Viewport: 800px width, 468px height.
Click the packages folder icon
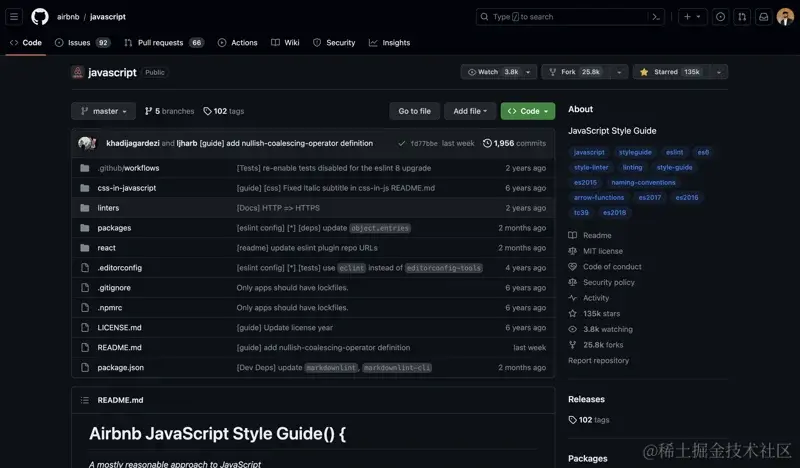tap(85, 228)
